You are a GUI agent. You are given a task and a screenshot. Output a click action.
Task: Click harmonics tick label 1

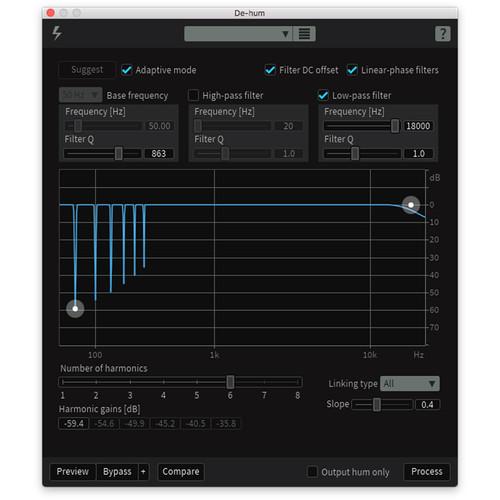pos(62,396)
